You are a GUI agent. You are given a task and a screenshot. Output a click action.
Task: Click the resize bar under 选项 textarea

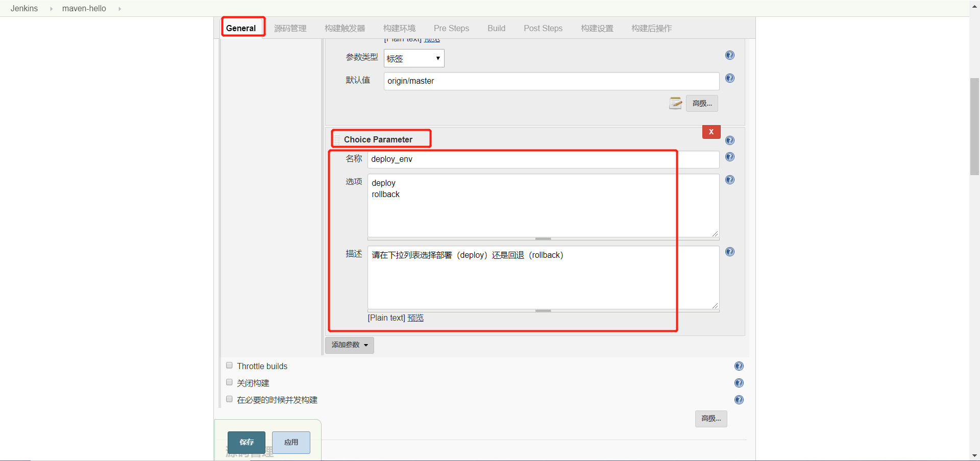coord(543,238)
